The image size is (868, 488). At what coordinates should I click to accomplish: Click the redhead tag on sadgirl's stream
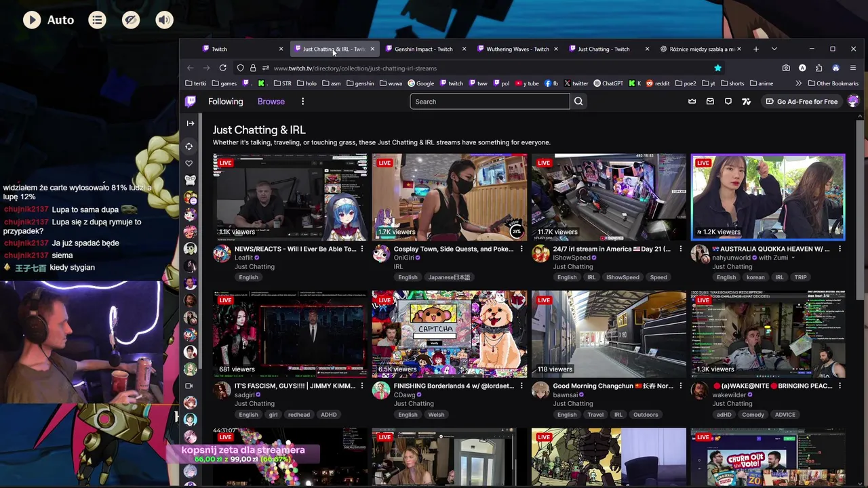(x=298, y=415)
